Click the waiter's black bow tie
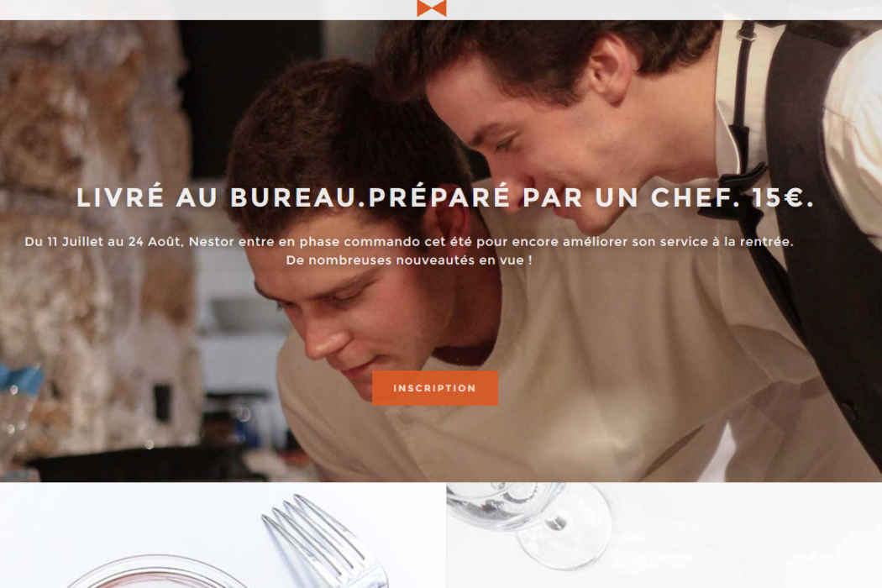 click(x=732, y=194)
